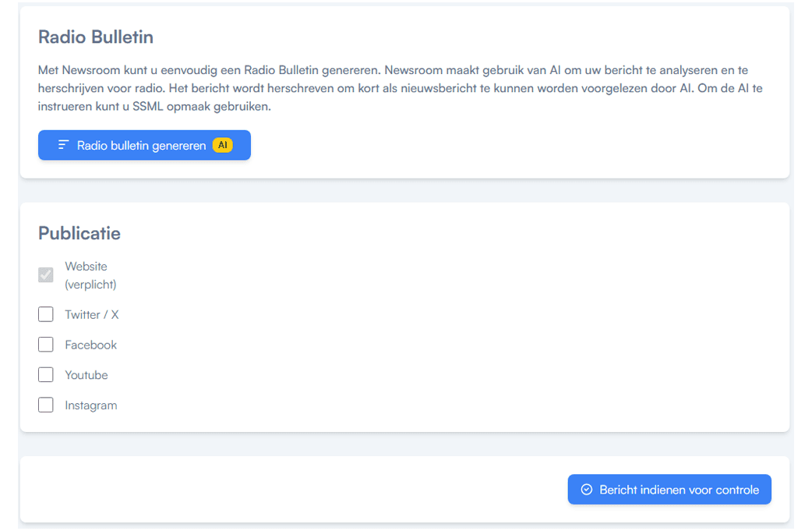Click the Facebook label text
Screen dimensions: 812x531
point(90,345)
